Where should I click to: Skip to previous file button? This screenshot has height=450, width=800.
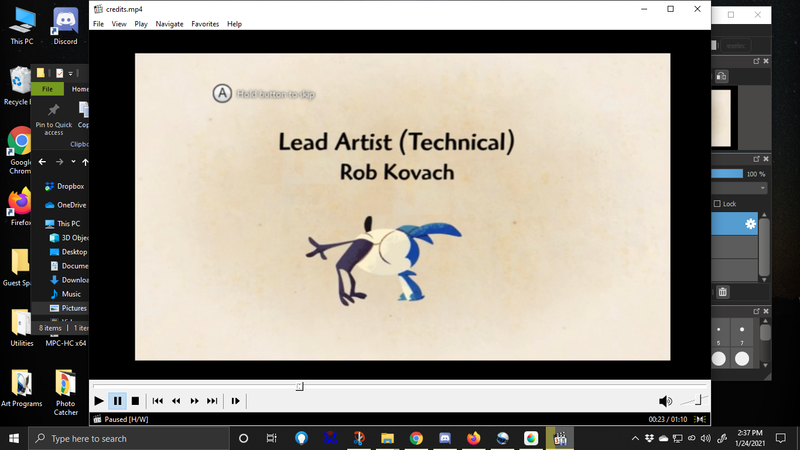[158, 401]
